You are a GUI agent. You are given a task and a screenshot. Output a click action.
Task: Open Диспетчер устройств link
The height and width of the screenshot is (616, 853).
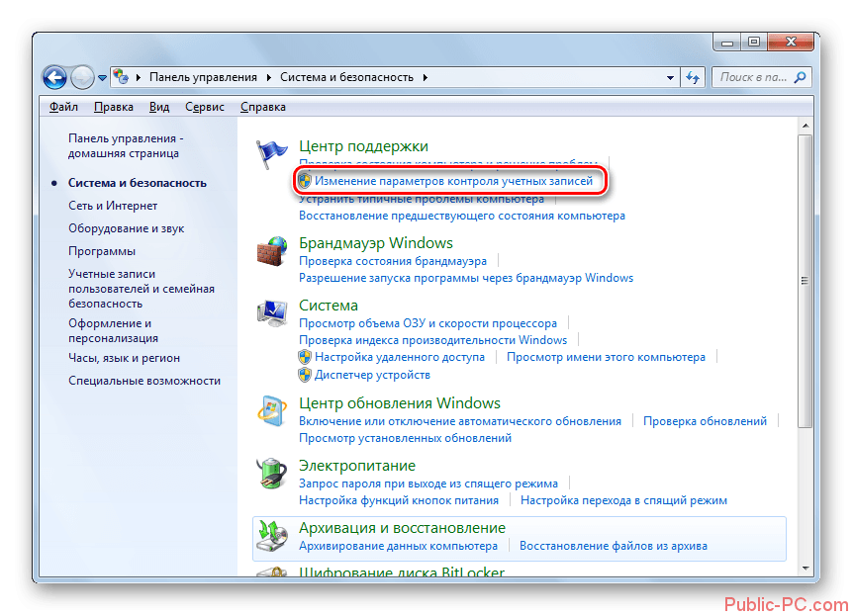click(372, 375)
